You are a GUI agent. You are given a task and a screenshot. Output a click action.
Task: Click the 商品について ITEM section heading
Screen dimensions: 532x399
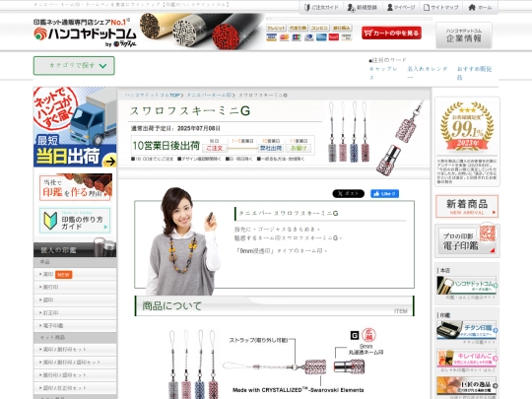274,306
